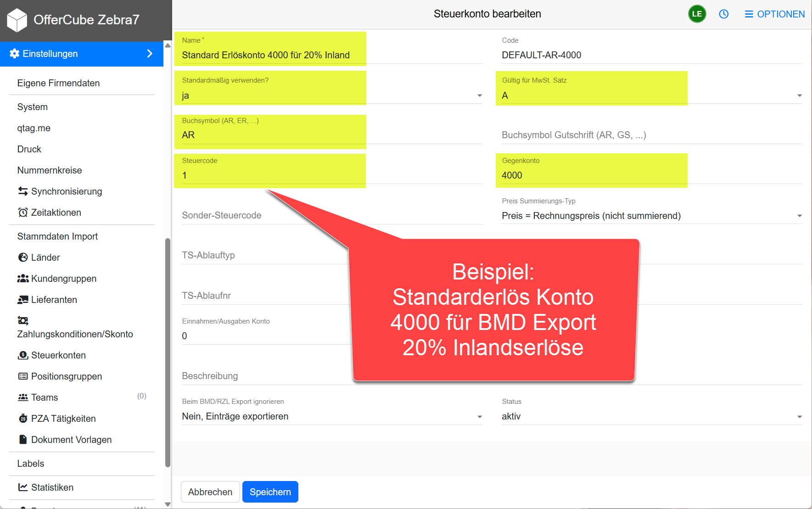Open the LE user avatar
This screenshot has height=509, width=812.
point(697,14)
